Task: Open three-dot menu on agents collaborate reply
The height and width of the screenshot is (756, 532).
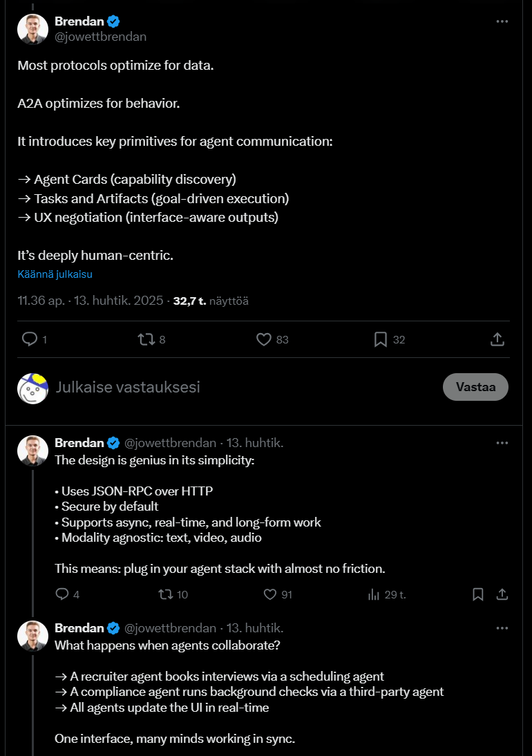Action: 502,628
